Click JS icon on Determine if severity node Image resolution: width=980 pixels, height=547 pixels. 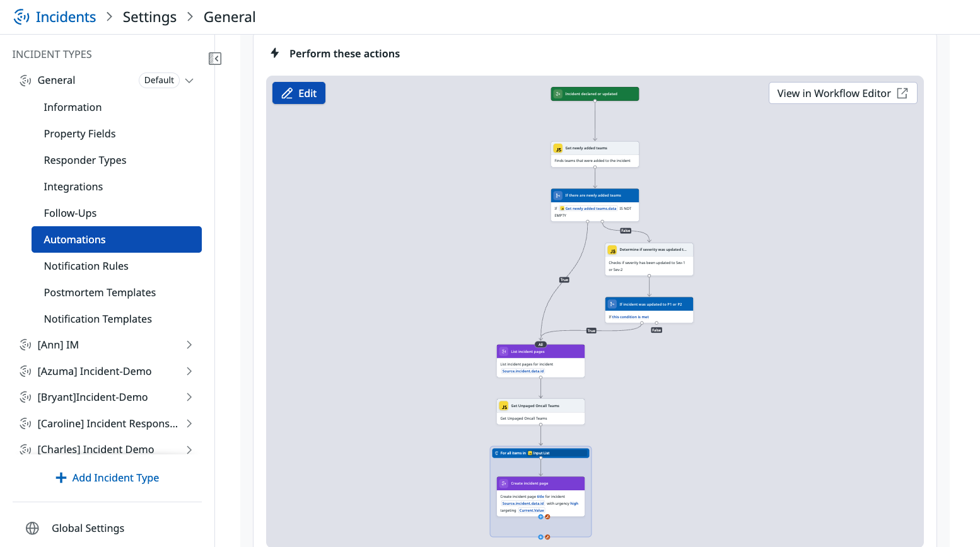612,250
